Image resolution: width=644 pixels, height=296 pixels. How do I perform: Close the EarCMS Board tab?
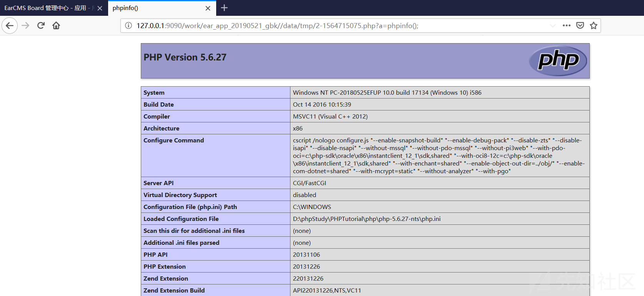point(100,8)
